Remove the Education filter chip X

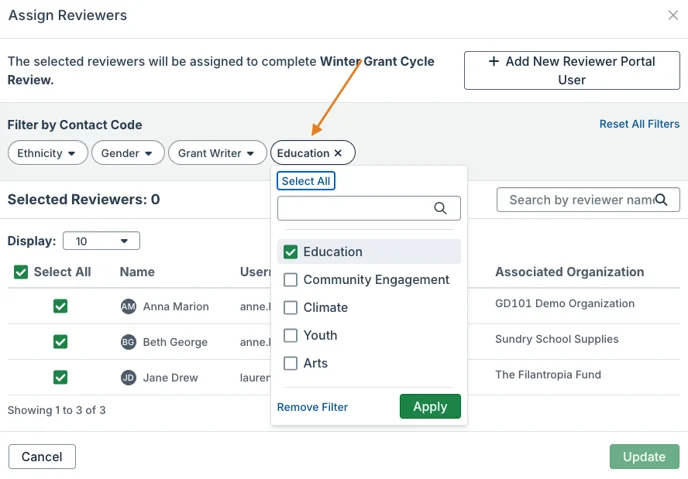point(338,153)
